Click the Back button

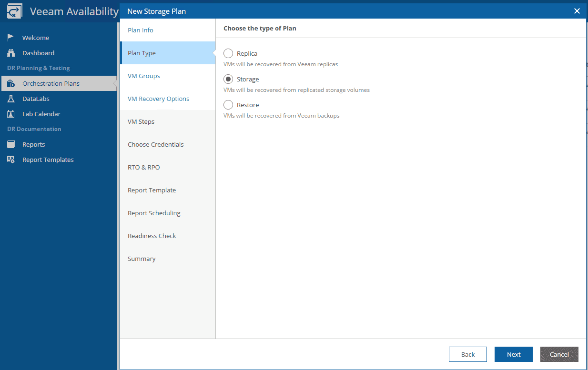pos(468,354)
